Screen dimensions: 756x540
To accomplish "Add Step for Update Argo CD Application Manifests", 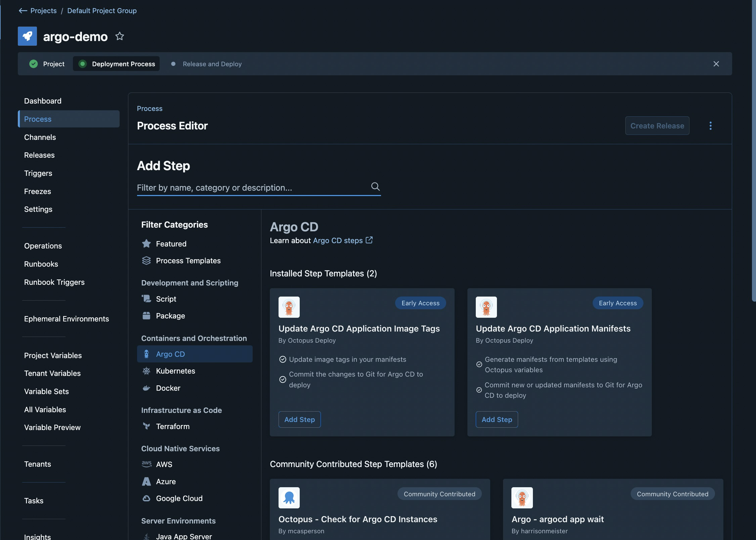I will [497, 420].
